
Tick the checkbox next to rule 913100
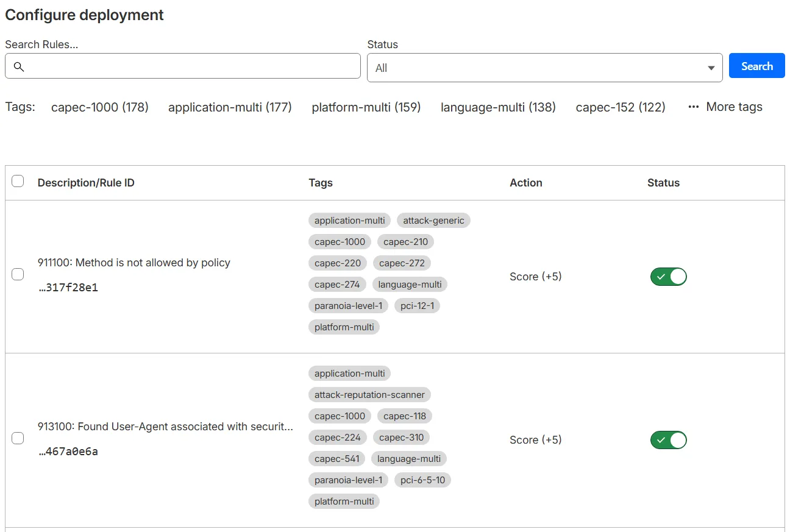click(x=18, y=438)
